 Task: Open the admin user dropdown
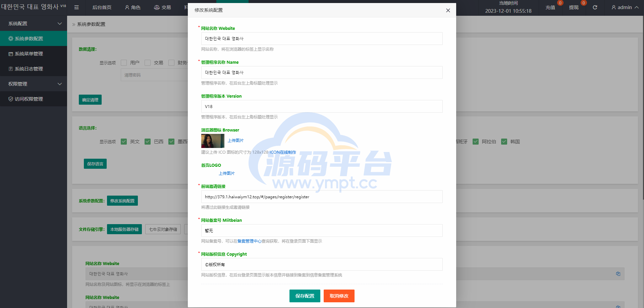pos(625,7)
